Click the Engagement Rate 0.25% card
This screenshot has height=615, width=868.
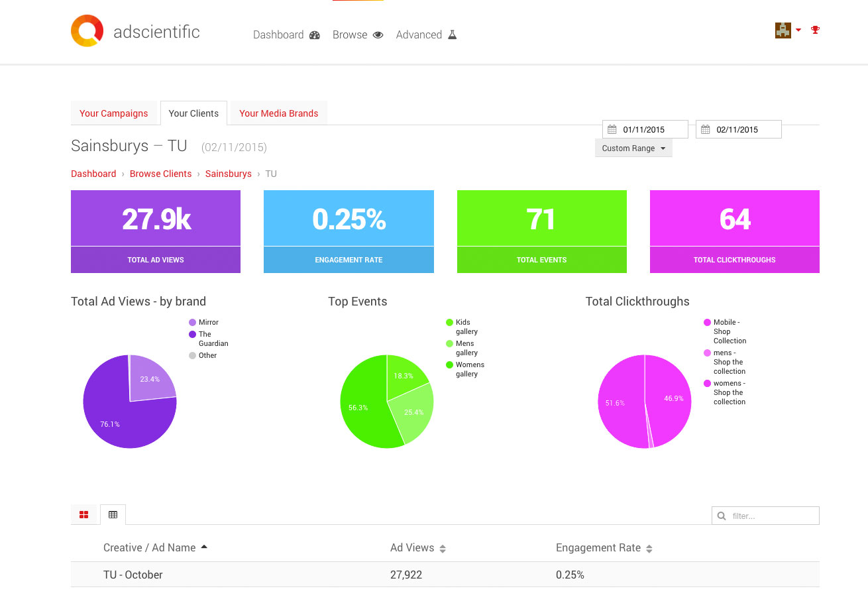coord(349,231)
